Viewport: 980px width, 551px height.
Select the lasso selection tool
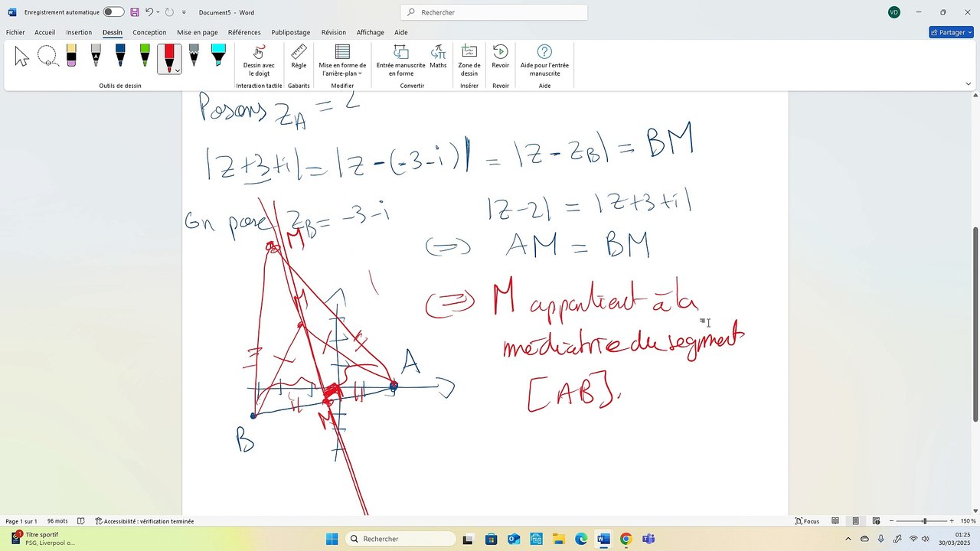pos(47,56)
